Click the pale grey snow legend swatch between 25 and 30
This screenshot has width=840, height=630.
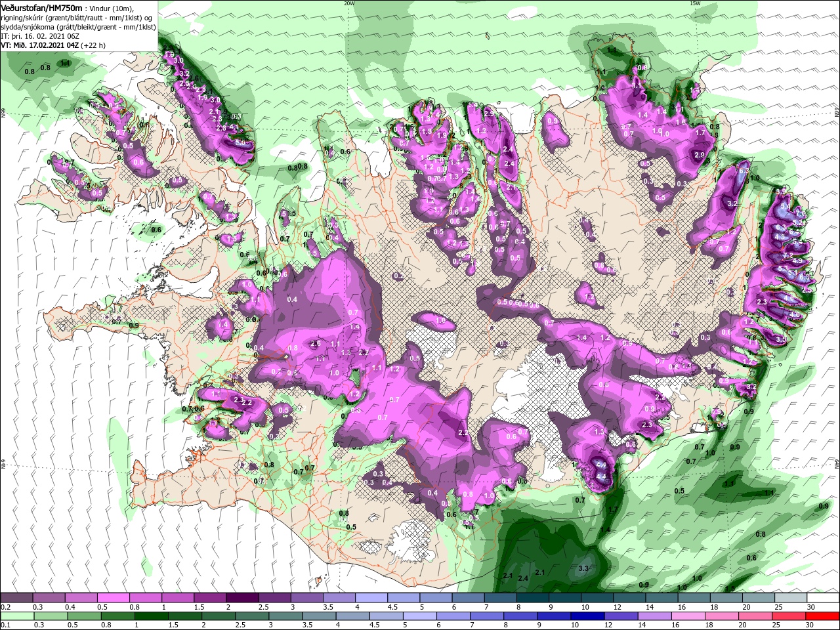tap(791, 598)
